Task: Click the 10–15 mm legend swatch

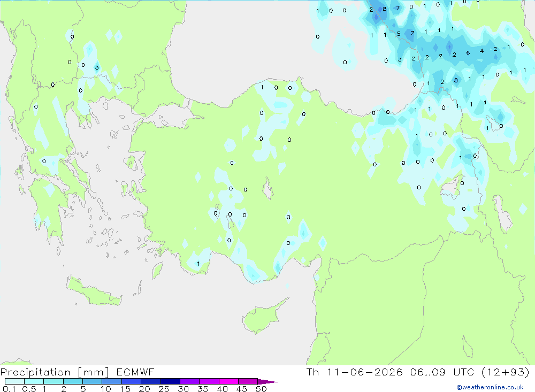Action: pyautogui.click(x=112, y=381)
